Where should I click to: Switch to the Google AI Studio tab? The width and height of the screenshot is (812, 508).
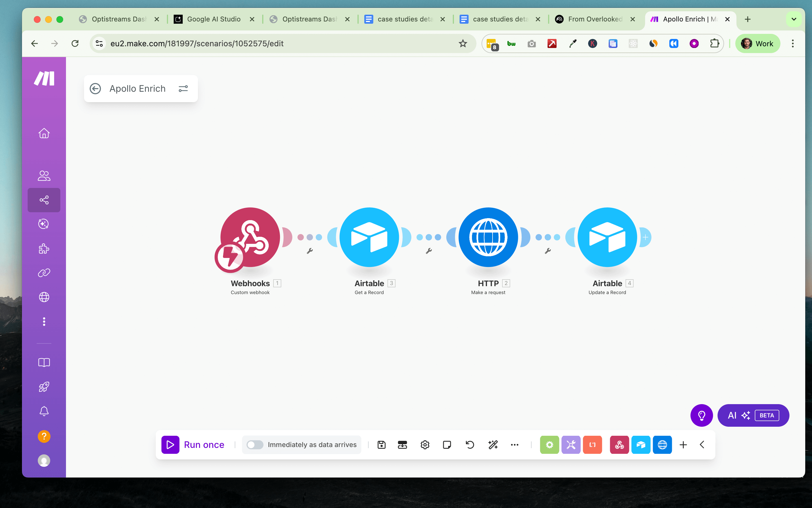tap(214, 19)
